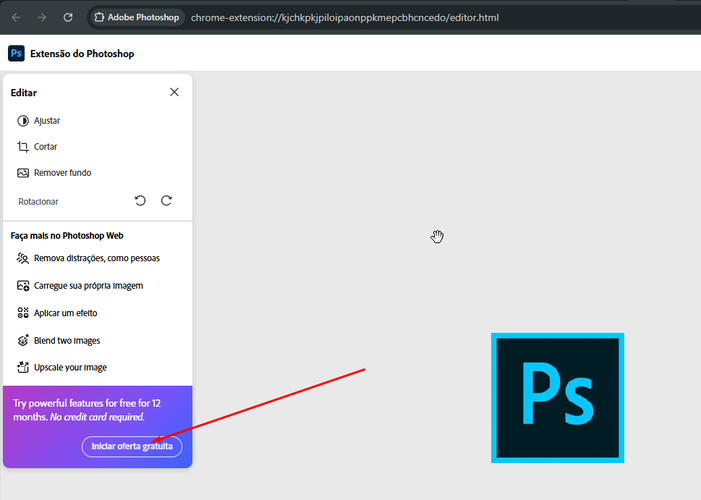Open the Ajustar menu label
The height and width of the screenshot is (500, 701).
47,121
